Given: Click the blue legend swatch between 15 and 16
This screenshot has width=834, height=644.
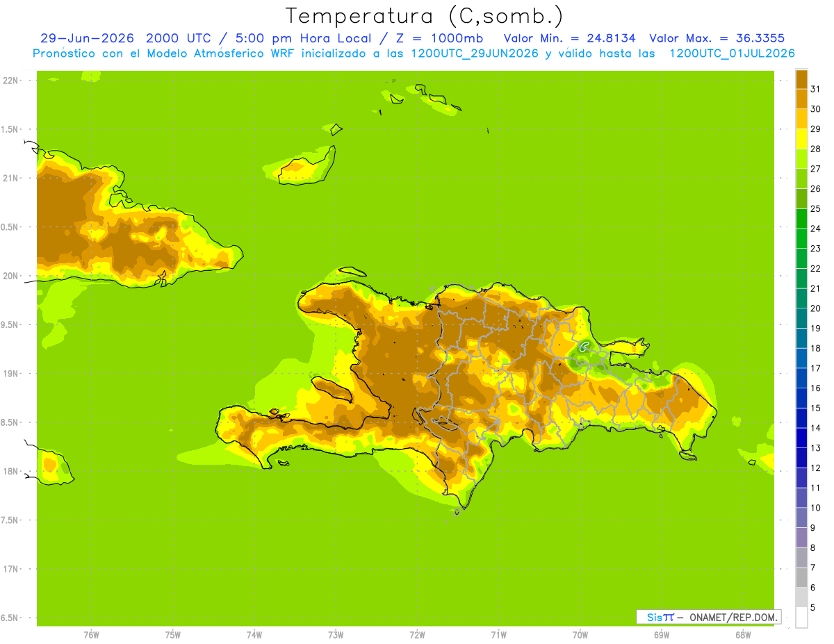Looking at the screenshot, I should tap(801, 398).
